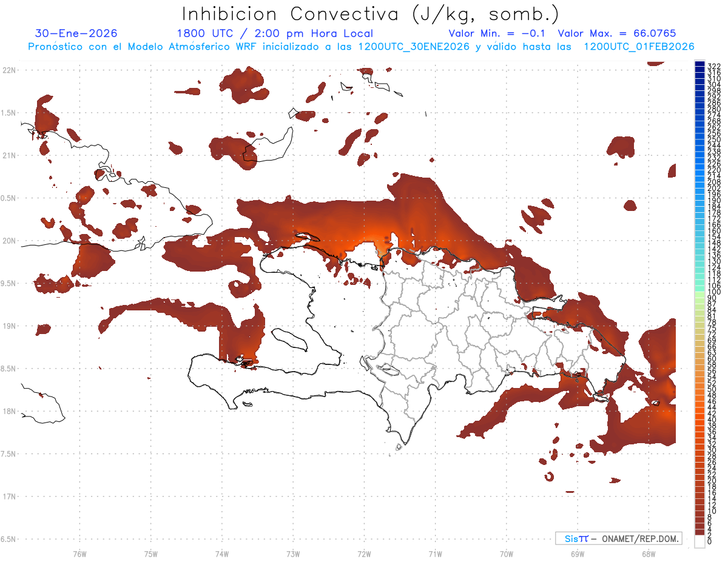Click the dark blue 322 swatch on the color scale
This screenshot has height=562, width=728.
(x=699, y=64)
